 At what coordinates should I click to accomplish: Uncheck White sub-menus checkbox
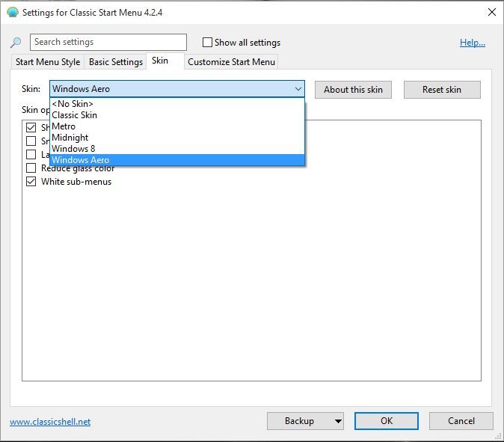[x=31, y=182]
